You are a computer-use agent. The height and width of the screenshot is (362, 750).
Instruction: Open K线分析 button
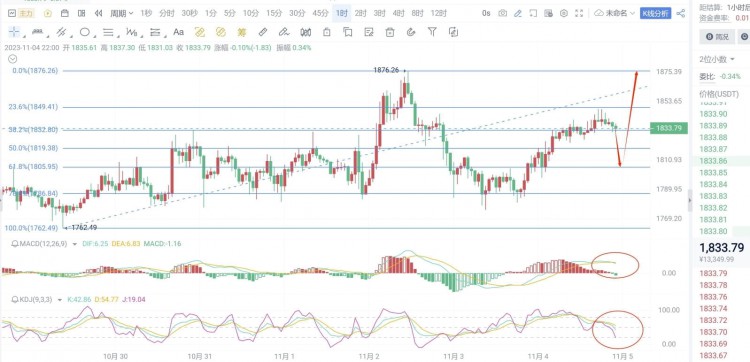(x=655, y=13)
